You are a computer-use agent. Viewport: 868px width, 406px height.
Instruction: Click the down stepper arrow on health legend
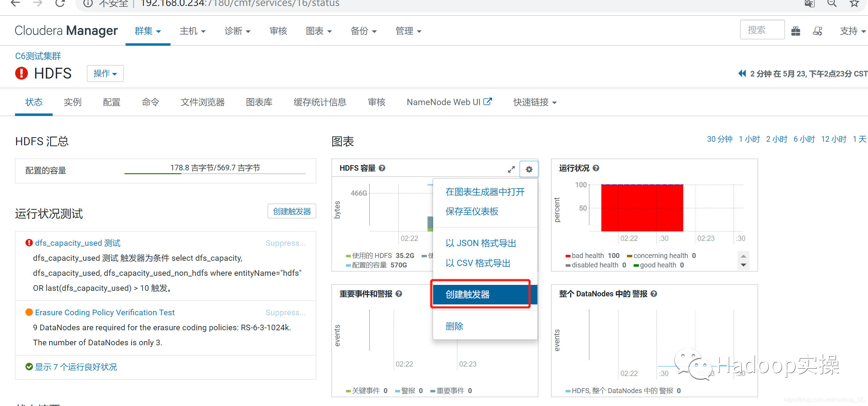click(x=743, y=265)
